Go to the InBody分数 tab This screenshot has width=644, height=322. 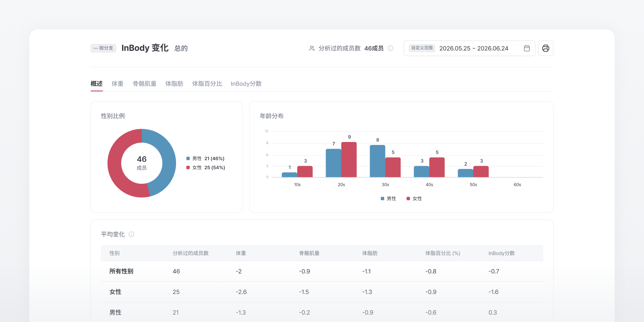point(246,84)
